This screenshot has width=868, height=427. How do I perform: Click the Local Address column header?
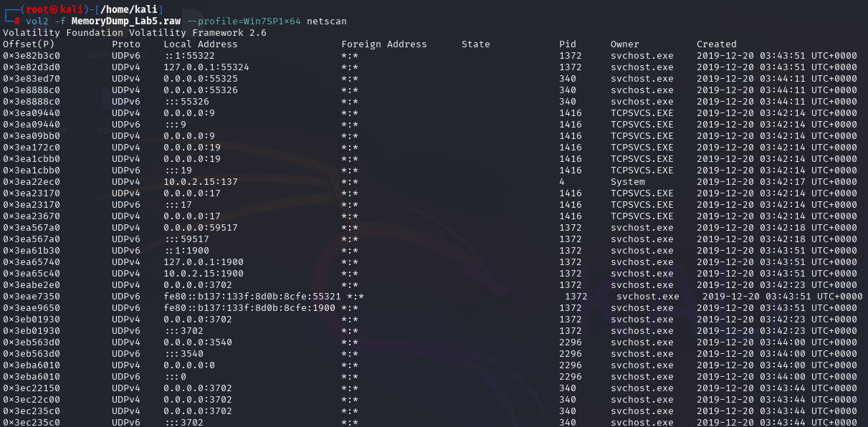(x=200, y=44)
